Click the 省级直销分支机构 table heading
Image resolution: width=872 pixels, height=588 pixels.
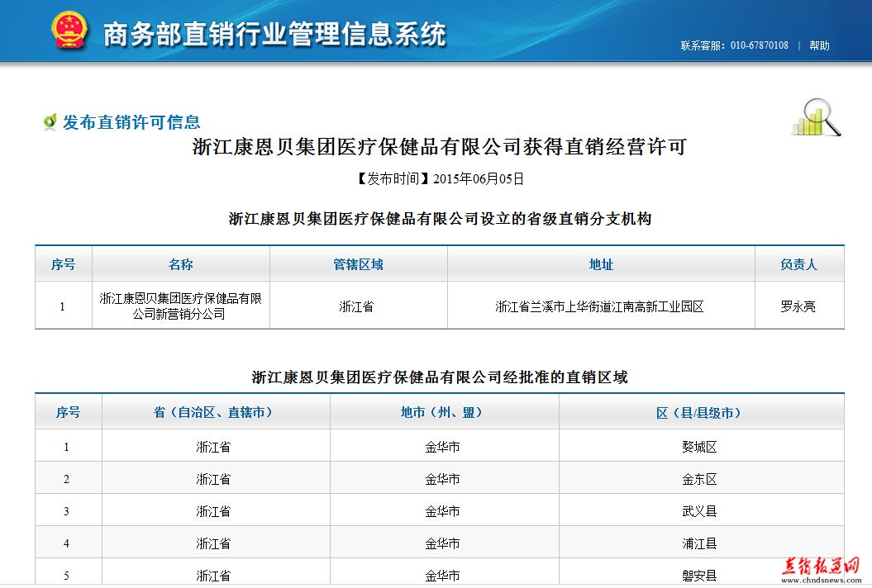440,218
